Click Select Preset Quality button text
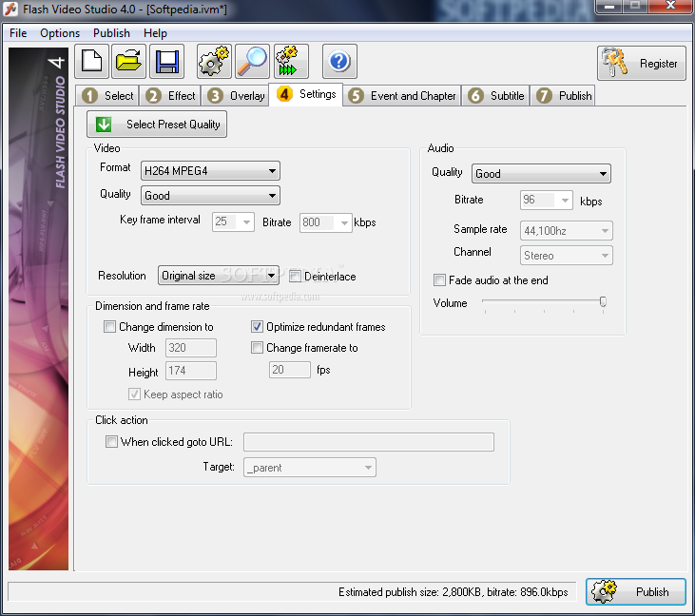This screenshot has width=695, height=616. click(x=173, y=125)
